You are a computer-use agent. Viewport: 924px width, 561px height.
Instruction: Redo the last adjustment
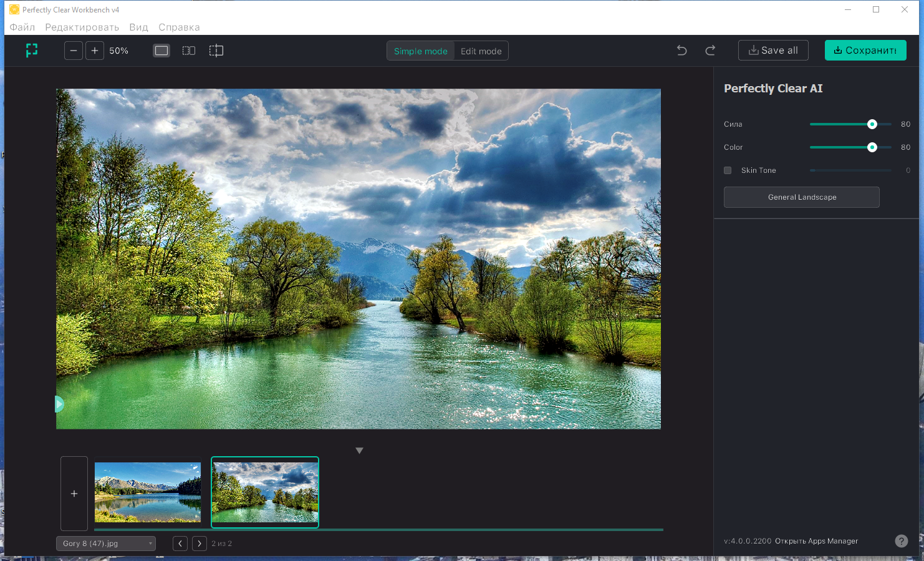pyautogui.click(x=710, y=51)
